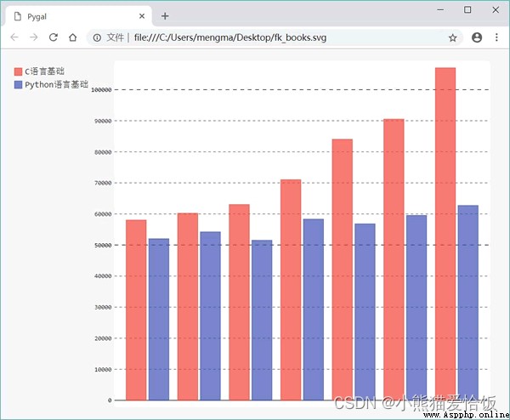Viewport: 510px width, 420px height.
Task: Click the y-axis label 90000
Action: tap(103, 121)
